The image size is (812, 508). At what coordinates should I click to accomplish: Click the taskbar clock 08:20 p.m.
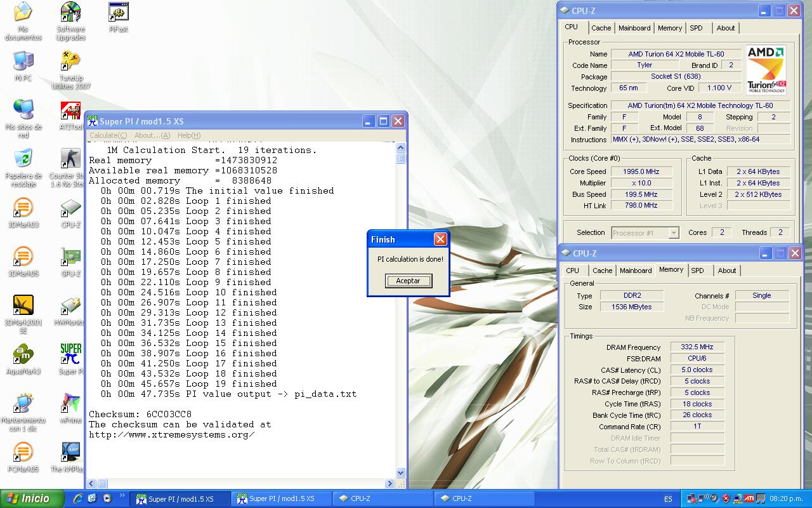click(x=786, y=499)
